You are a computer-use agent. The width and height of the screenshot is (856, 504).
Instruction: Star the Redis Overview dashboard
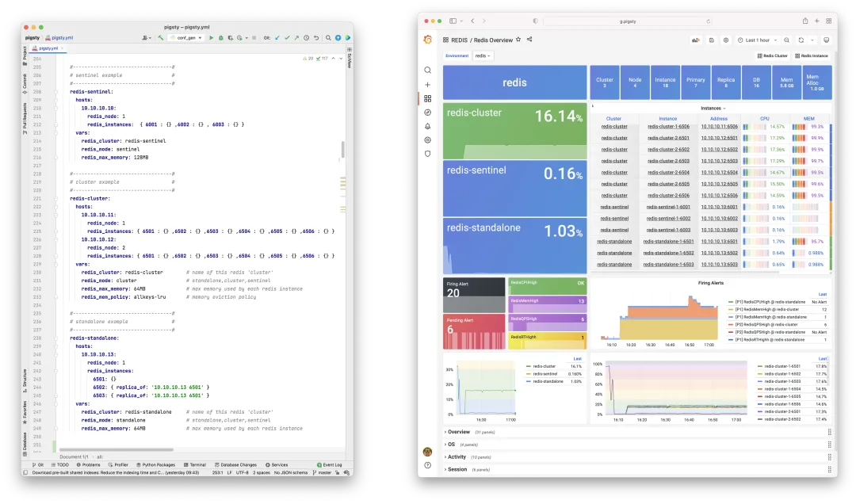pos(518,40)
